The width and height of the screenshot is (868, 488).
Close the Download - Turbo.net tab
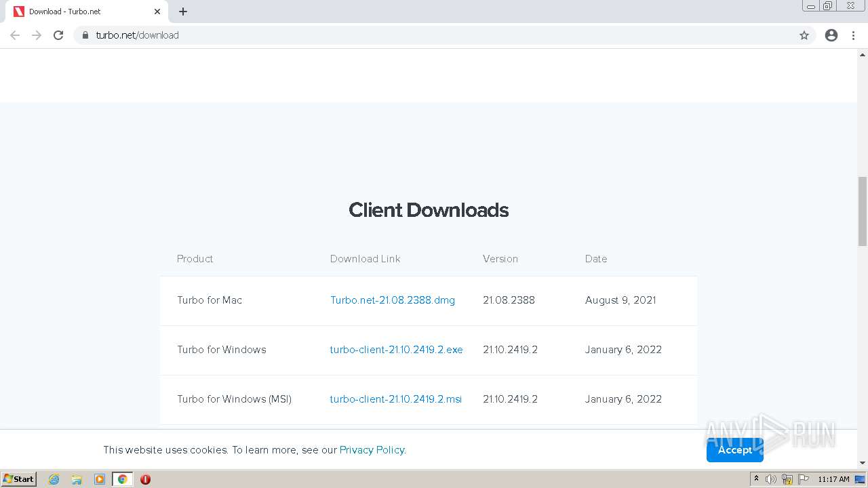[x=157, y=12]
